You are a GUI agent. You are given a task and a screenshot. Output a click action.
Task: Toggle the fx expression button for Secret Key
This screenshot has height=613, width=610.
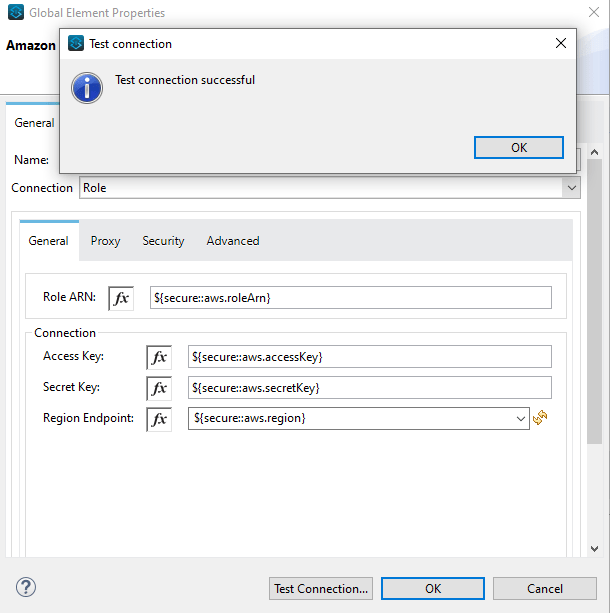pos(159,388)
